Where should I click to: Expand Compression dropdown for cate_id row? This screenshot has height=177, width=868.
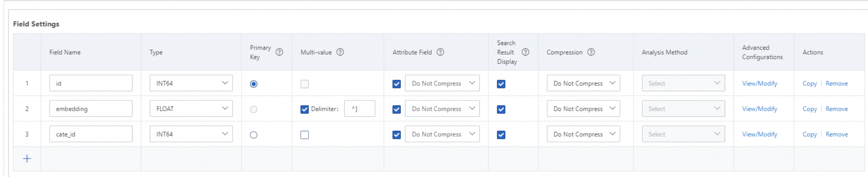(583, 134)
